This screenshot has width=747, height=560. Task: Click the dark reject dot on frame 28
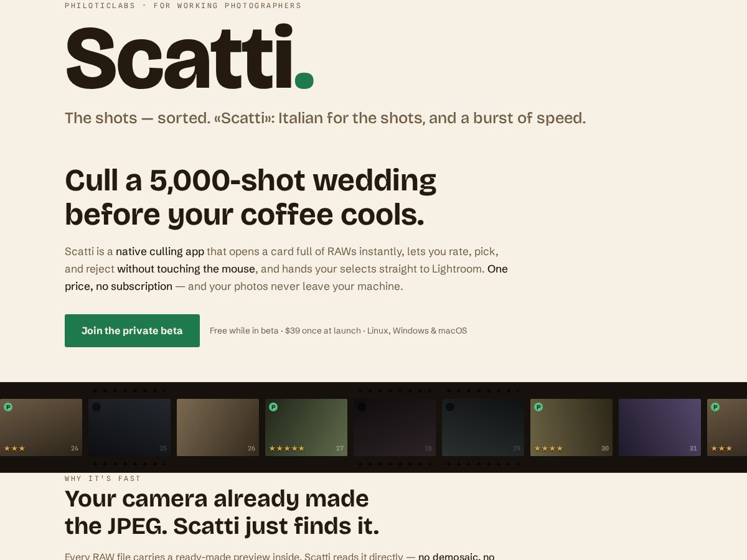point(362,407)
